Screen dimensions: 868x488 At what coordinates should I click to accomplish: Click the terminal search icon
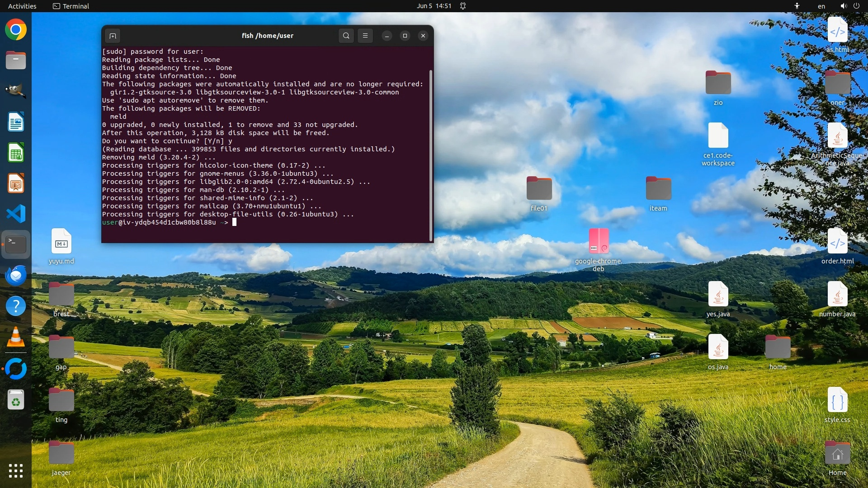tap(346, 36)
